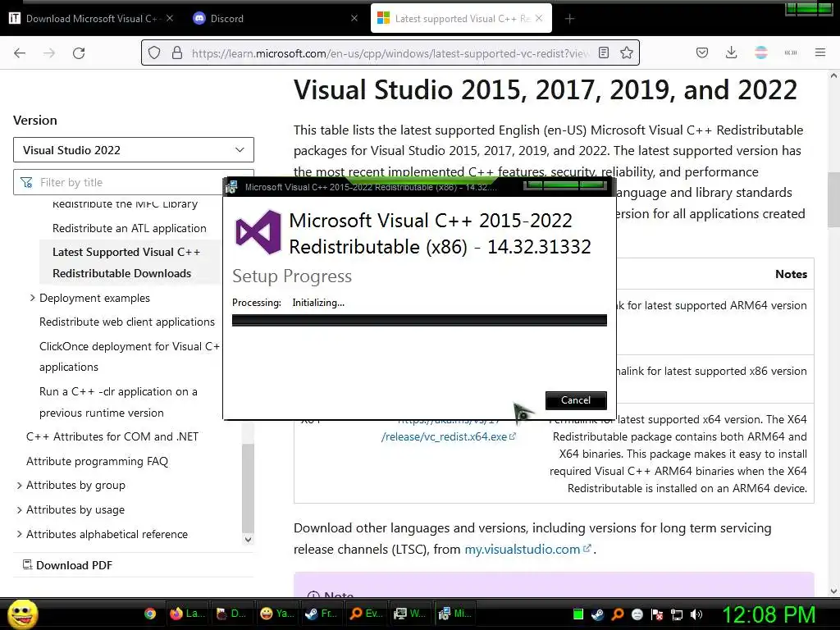Click the page scrollbar up arrow
The image size is (840, 630).
[833, 76]
